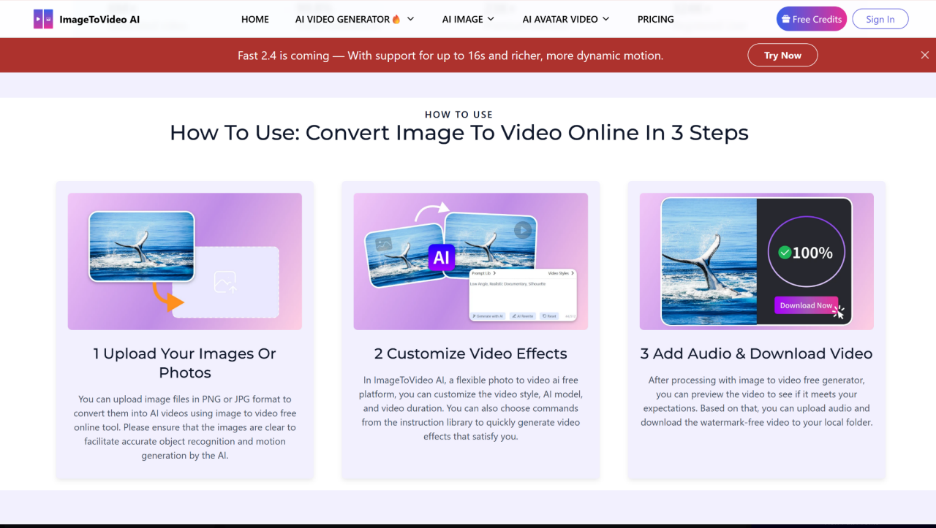Go to the Home menu item

(255, 19)
